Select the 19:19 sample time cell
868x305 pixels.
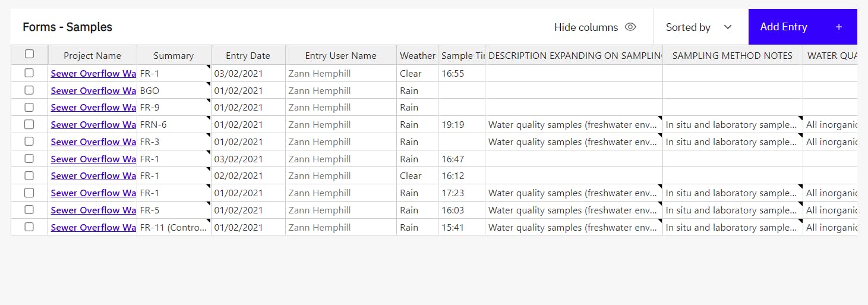pos(461,125)
